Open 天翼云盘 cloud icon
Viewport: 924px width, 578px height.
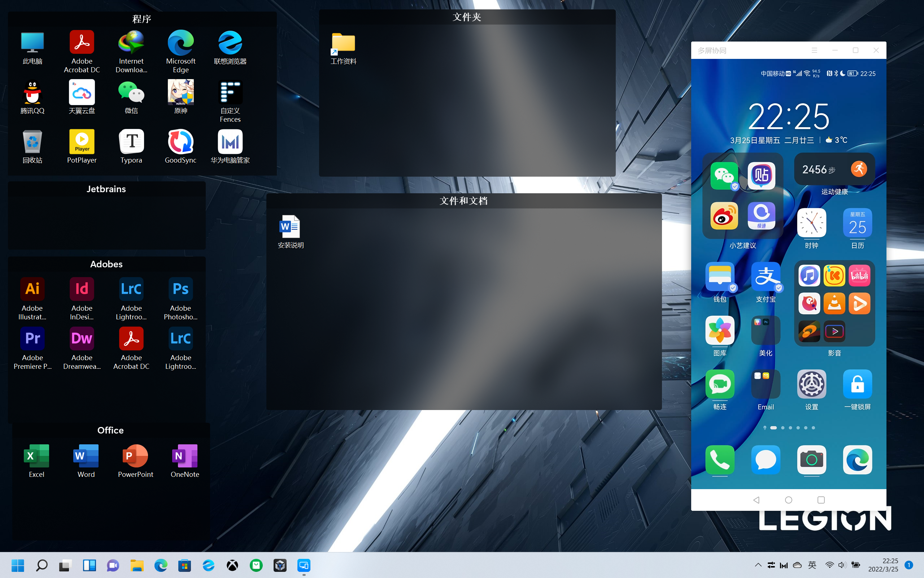[82, 97]
